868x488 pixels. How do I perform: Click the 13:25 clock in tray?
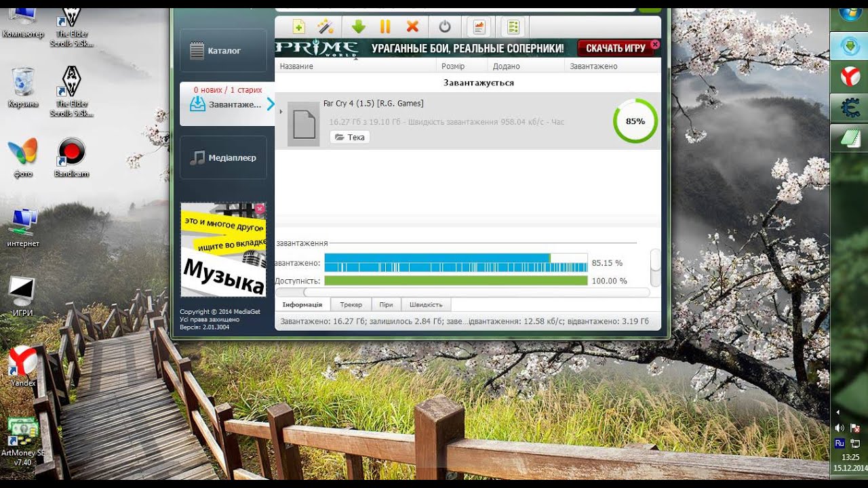(850, 457)
